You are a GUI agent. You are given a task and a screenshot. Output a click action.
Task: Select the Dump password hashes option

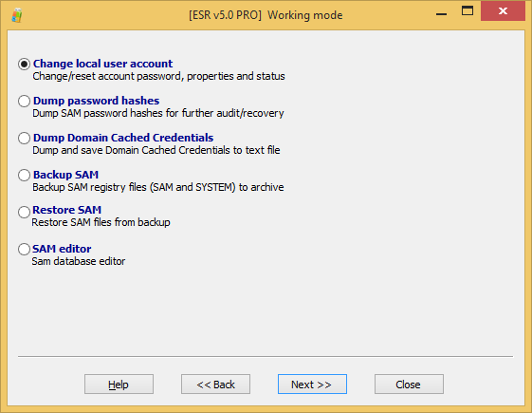[x=24, y=101]
